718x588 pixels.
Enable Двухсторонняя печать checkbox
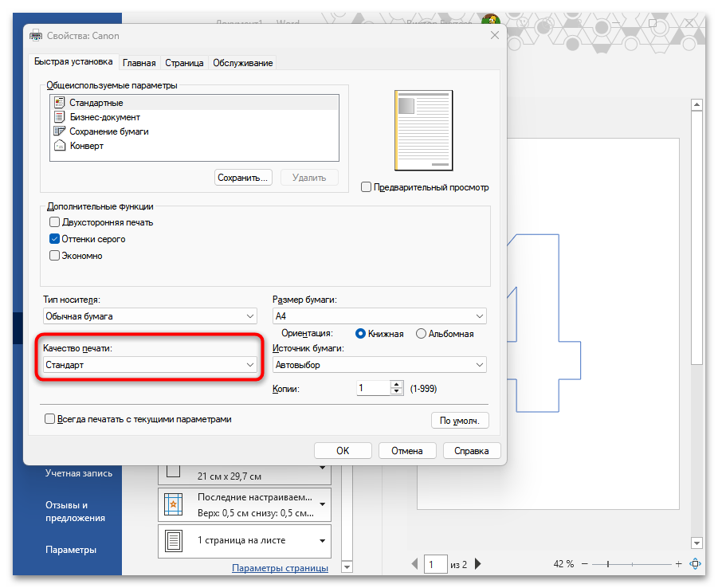(x=55, y=222)
